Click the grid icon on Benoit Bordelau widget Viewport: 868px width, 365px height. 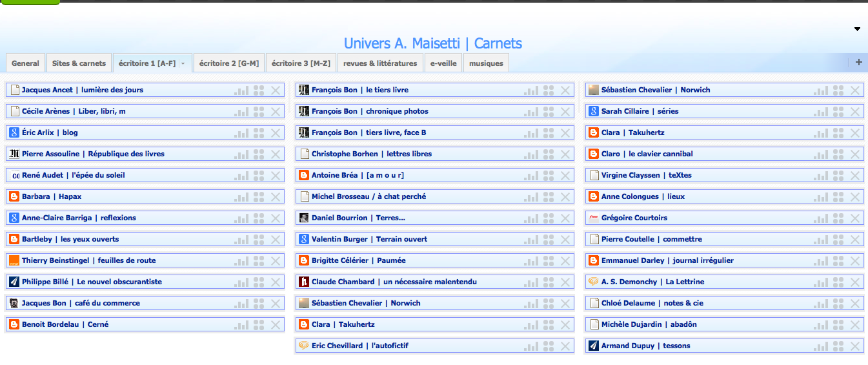point(259,325)
